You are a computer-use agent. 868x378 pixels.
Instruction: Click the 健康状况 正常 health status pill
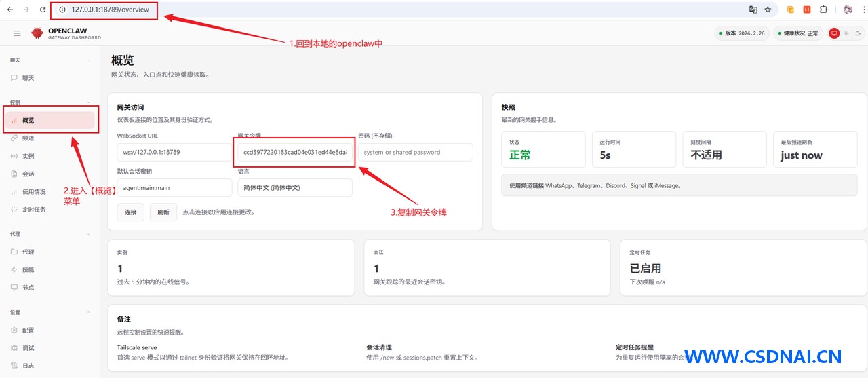pyautogui.click(x=798, y=33)
